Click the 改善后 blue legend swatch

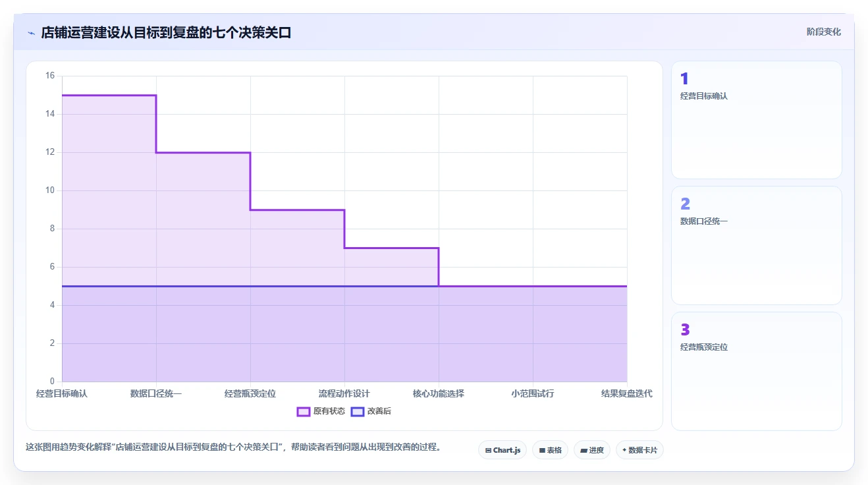358,411
